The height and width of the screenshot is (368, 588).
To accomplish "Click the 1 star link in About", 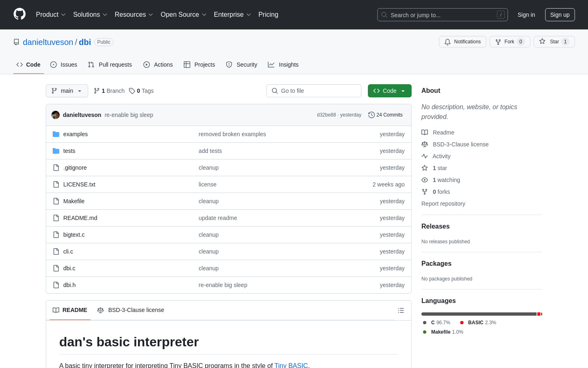I will (x=440, y=168).
